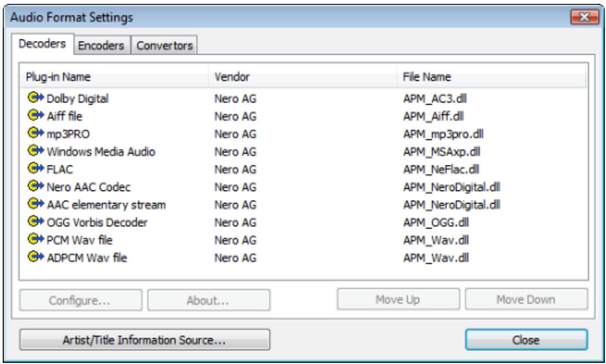
Task: Click the Aiff file plug-in icon
Action: (x=36, y=115)
